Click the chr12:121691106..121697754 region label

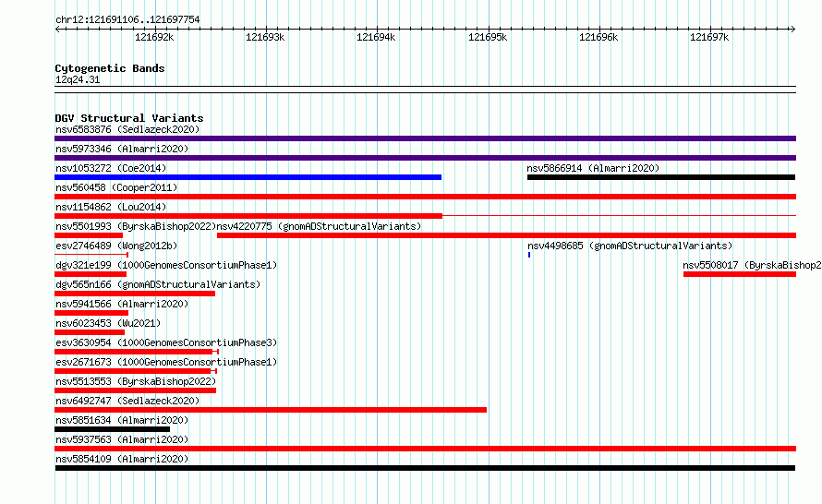click(x=127, y=19)
